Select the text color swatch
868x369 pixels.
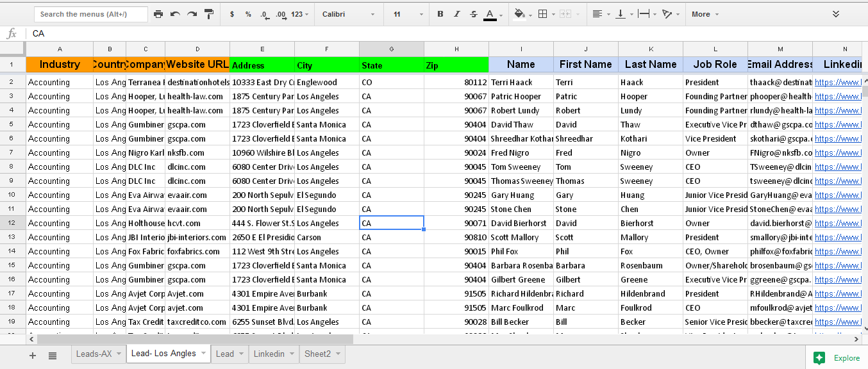[489, 13]
